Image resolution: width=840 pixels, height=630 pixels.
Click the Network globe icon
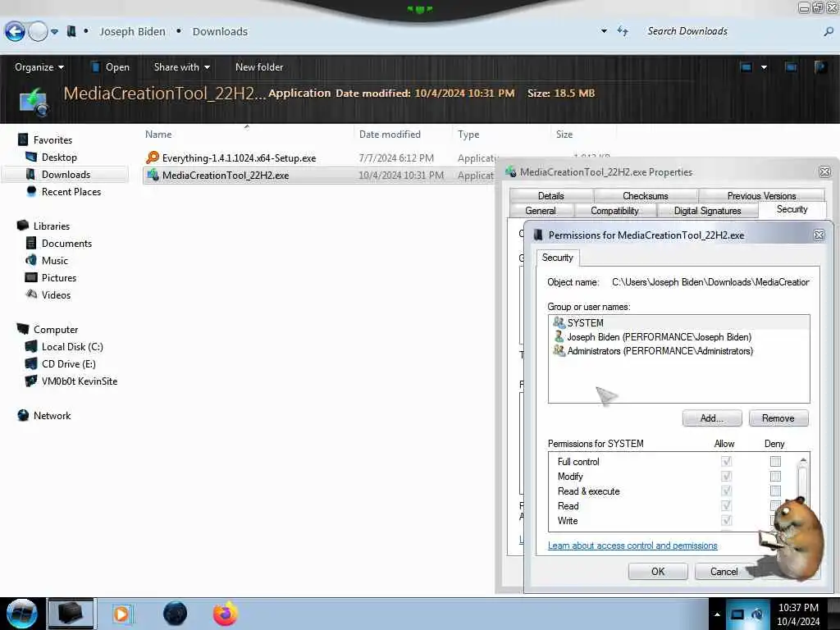23,415
